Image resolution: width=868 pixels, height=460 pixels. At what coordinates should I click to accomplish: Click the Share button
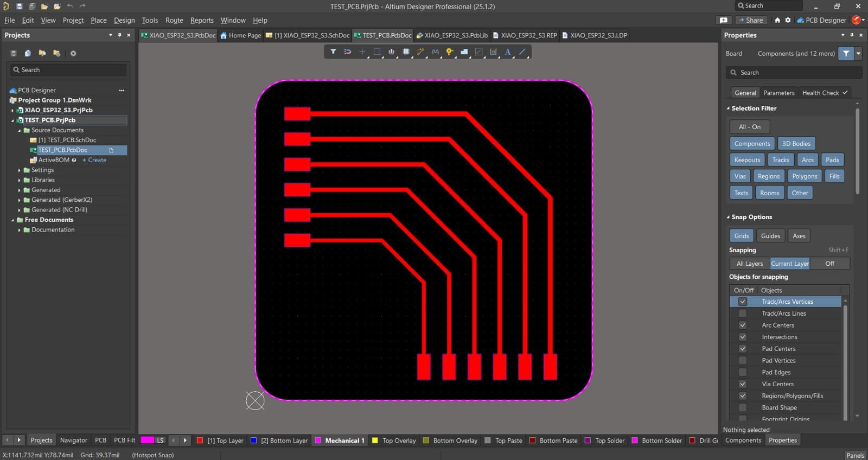click(x=751, y=20)
